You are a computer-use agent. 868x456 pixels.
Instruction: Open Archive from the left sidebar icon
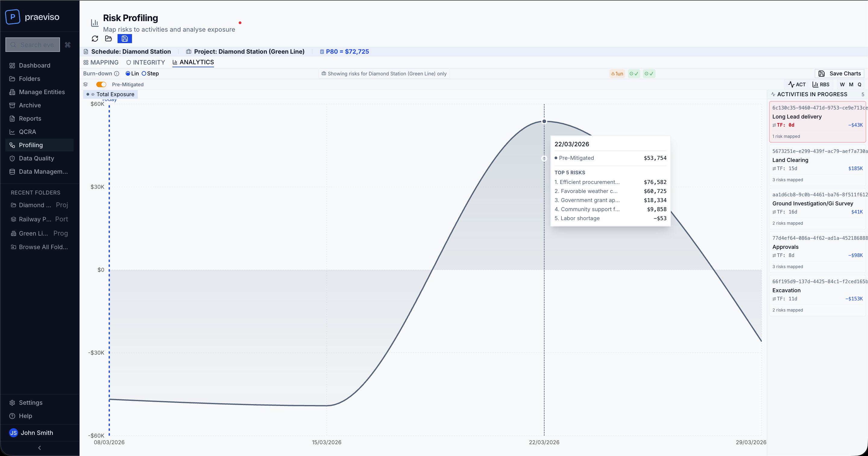click(12, 105)
